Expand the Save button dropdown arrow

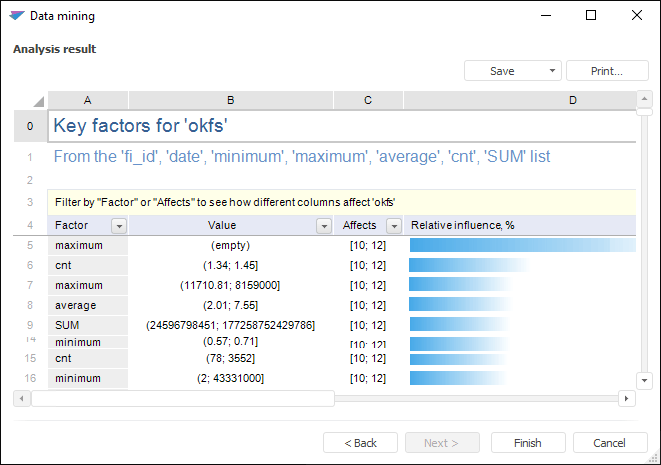pos(552,71)
